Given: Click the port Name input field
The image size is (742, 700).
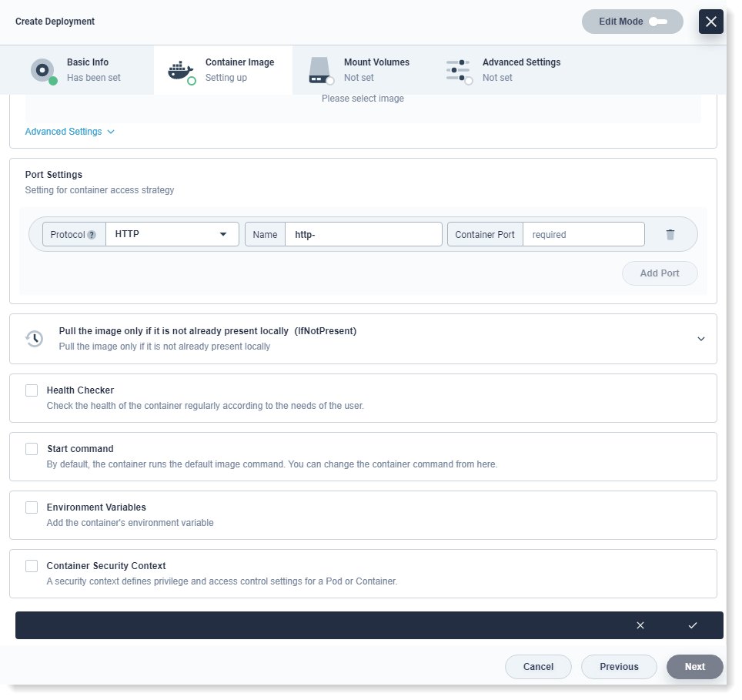Looking at the screenshot, I should click(x=363, y=234).
